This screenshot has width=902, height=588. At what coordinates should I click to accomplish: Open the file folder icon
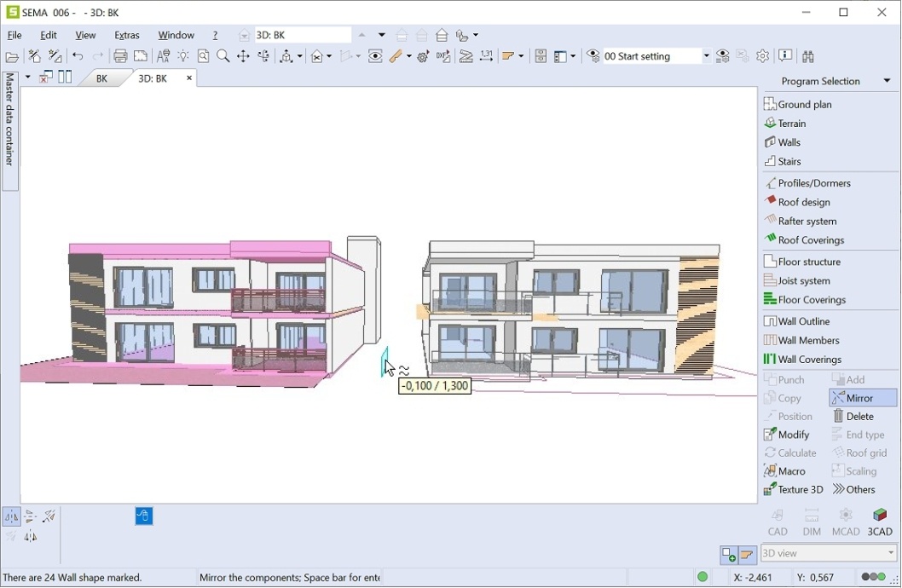[12, 57]
